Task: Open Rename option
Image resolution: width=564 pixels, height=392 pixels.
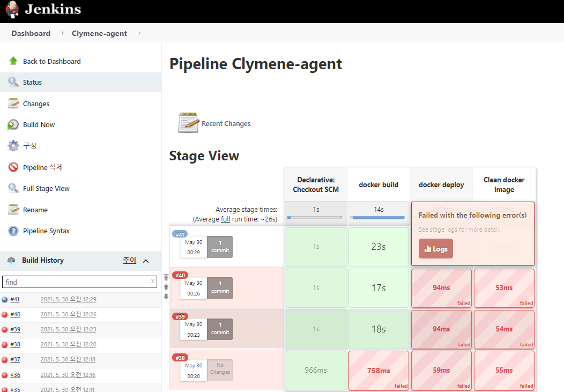Action: click(x=35, y=210)
